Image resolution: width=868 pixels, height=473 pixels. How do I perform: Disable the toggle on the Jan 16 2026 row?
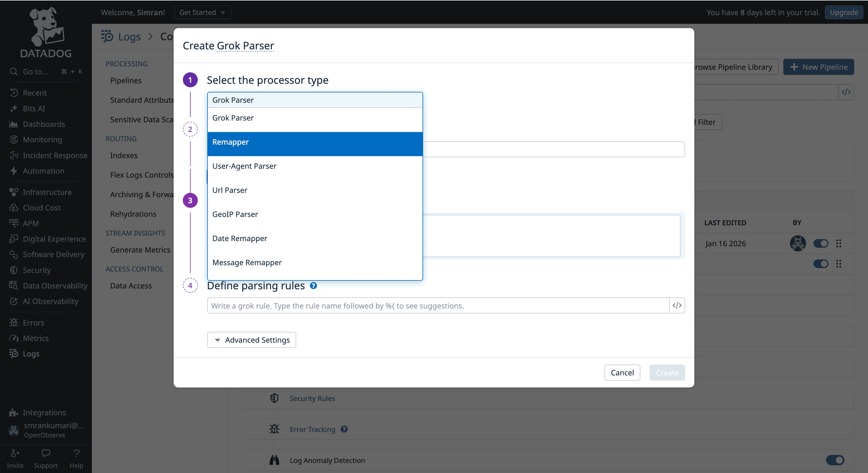pos(821,243)
